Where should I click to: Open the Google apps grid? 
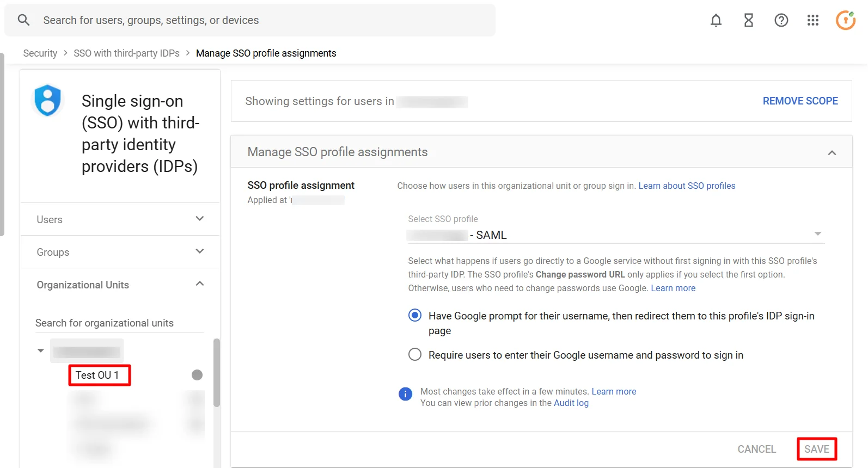point(813,20)
